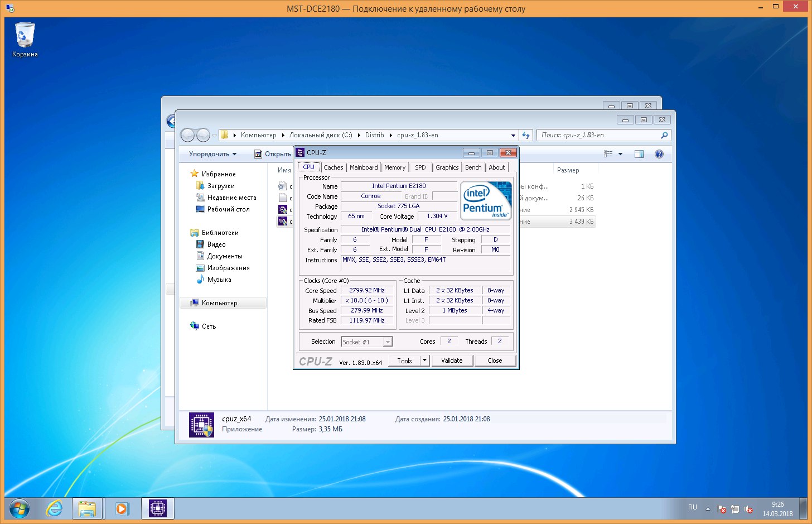
Task: Select Недавние места in the navigation pane
Action: [x=226, y=197]
